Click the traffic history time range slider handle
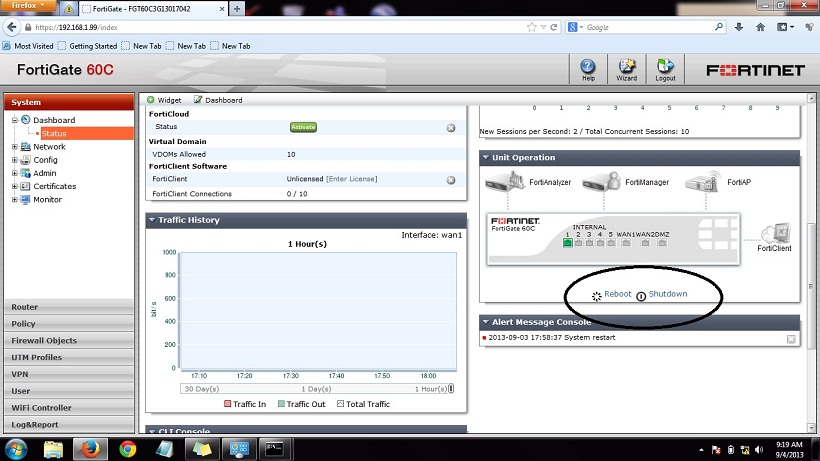This screenshot has width=820, height=461. (451, 388)
